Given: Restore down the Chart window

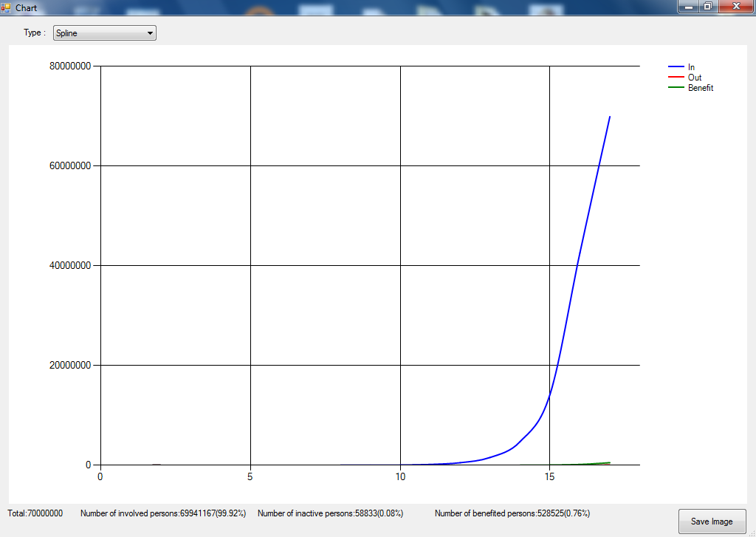Looking at the screenshot, I should [x=708, y=6].
